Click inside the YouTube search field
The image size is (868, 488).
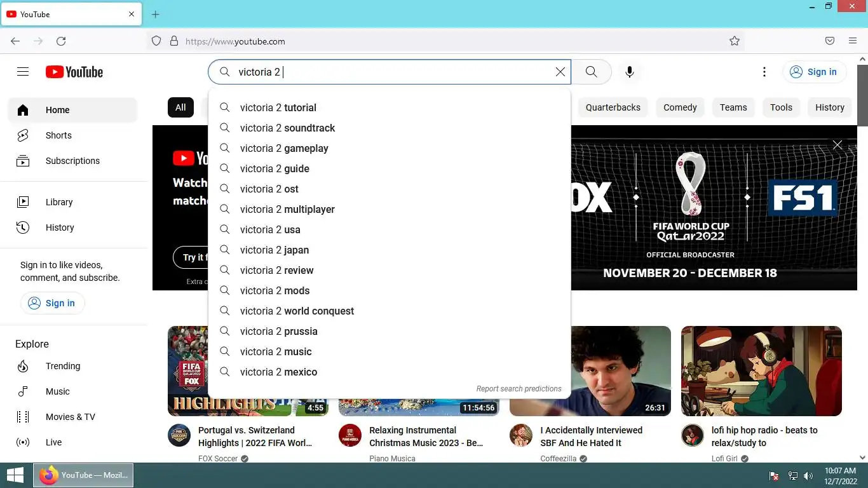[389, 72]
